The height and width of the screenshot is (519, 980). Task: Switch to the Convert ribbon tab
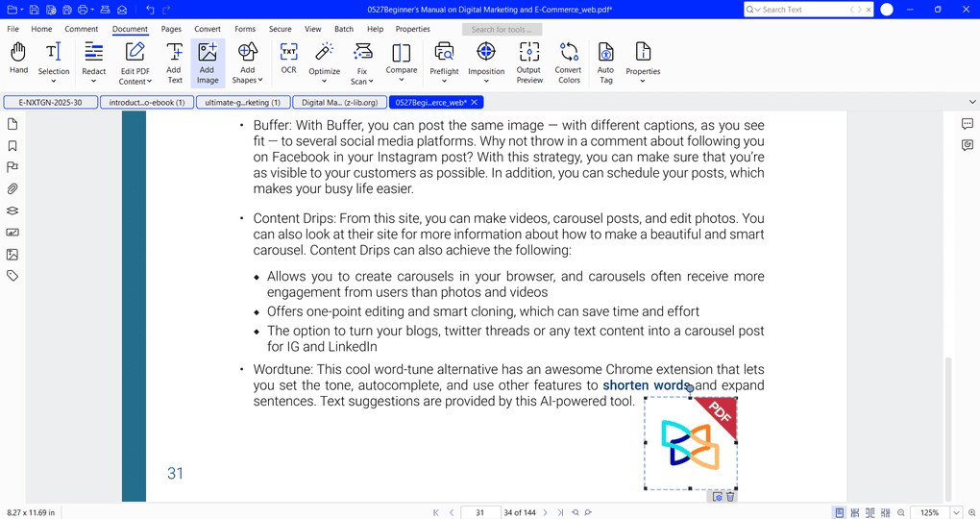point(207,29)
